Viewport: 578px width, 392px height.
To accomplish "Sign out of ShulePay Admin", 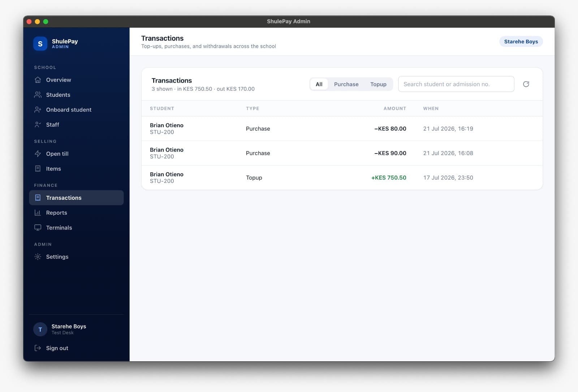I will pyautogui.click(x=76, y=348).
